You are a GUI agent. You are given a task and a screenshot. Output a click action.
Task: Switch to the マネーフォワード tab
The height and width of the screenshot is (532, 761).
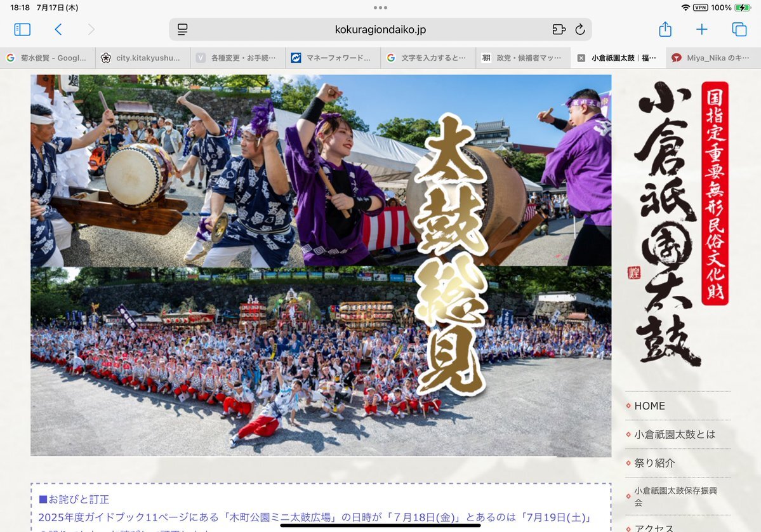[333, 58]
